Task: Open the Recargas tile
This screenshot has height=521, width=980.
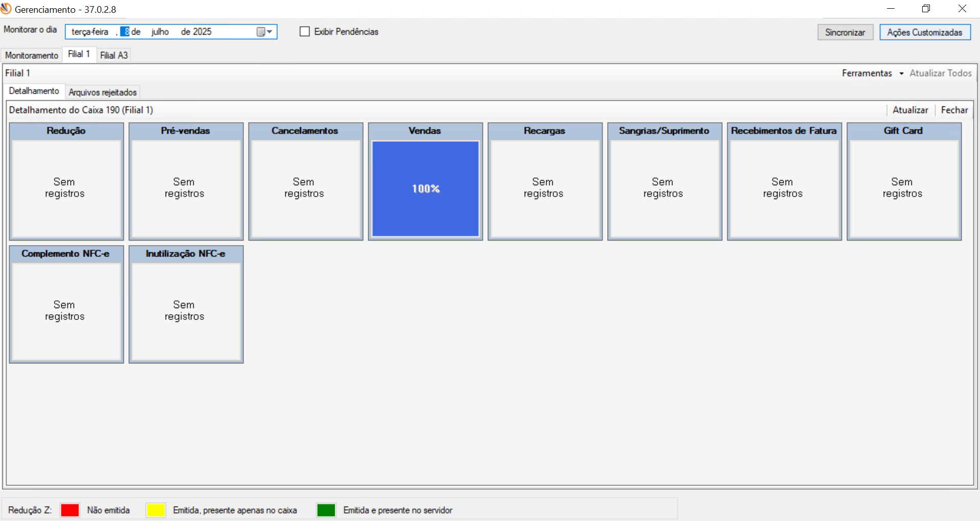Action: coord(545,182)
